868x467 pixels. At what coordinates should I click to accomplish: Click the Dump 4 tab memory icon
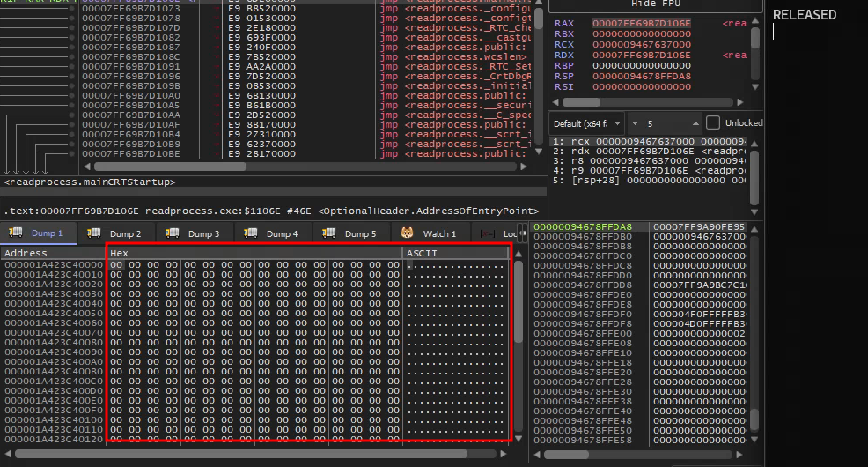(251, 233)
